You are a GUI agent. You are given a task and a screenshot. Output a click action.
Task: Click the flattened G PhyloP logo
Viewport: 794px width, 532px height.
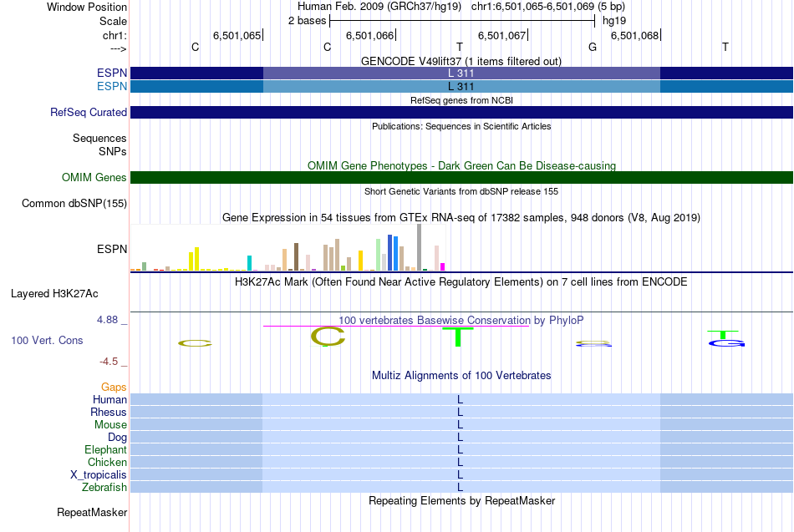pos(593,344)
